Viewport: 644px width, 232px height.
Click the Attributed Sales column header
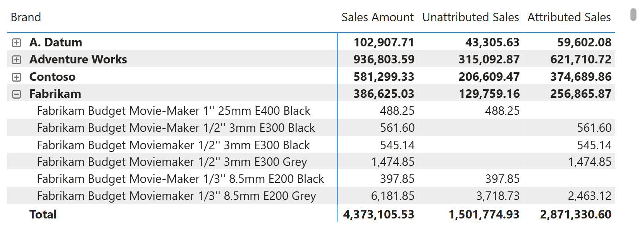[568, 17]
